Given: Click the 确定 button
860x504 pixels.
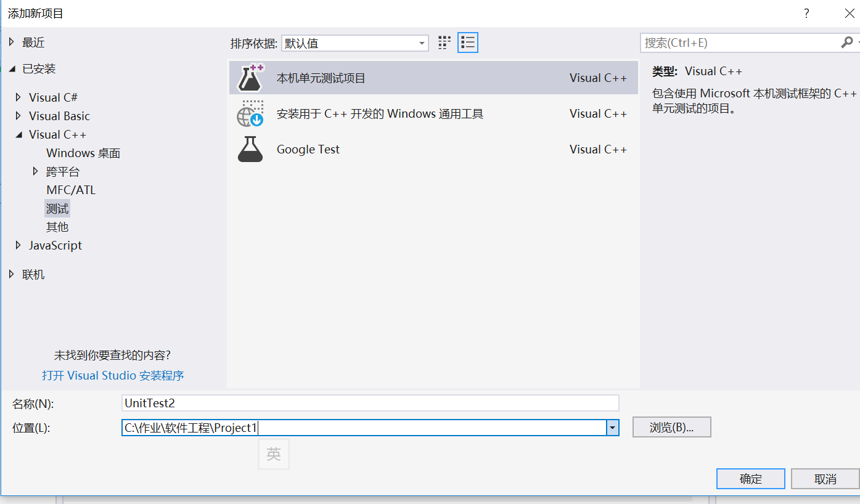Looking at the screenshot, I should point(751,479).
